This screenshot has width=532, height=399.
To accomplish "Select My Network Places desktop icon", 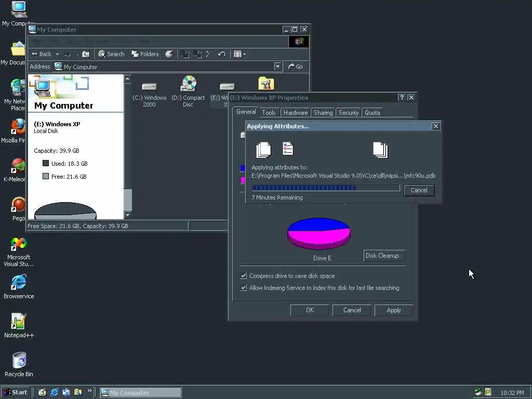I will coord(14,95).
